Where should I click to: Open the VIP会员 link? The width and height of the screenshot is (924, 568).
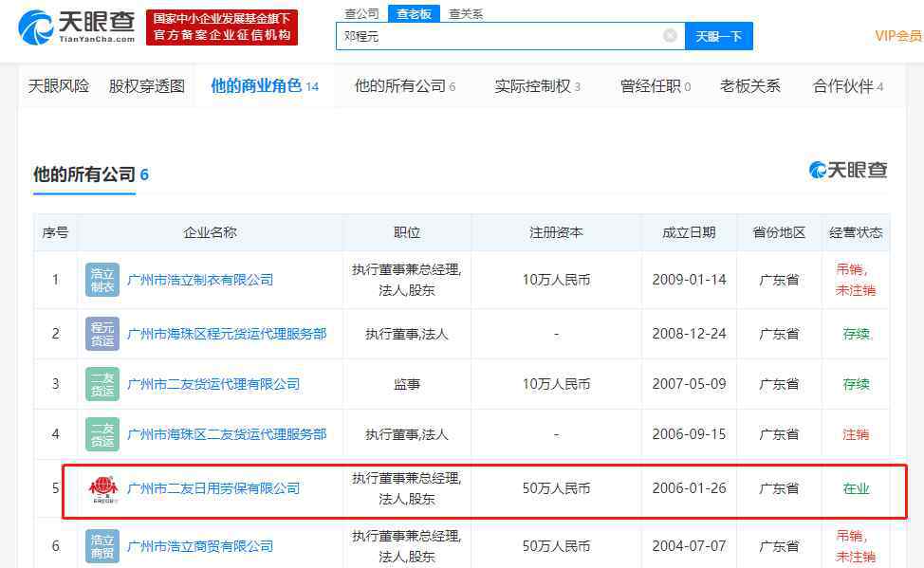[898, 36]
